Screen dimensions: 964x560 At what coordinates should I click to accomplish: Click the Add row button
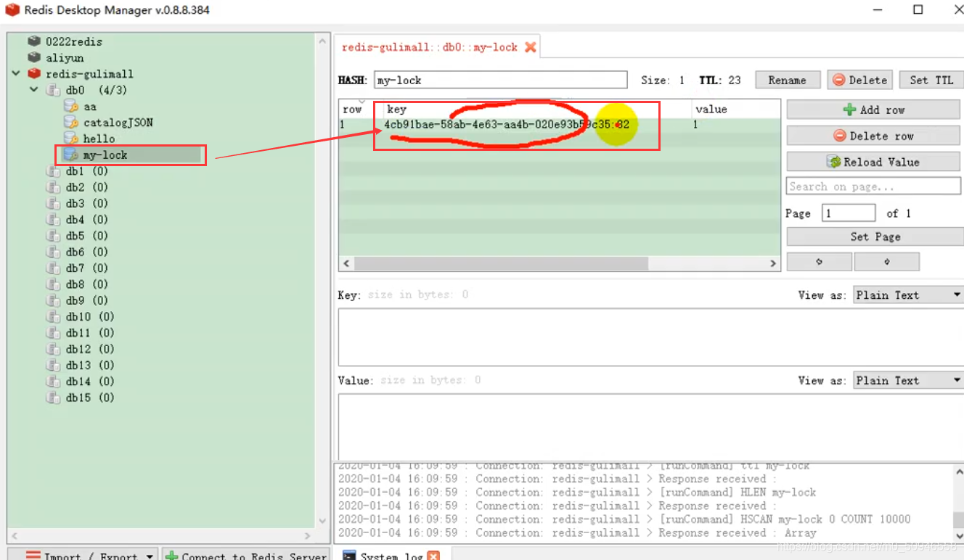(x=873, y=110)
